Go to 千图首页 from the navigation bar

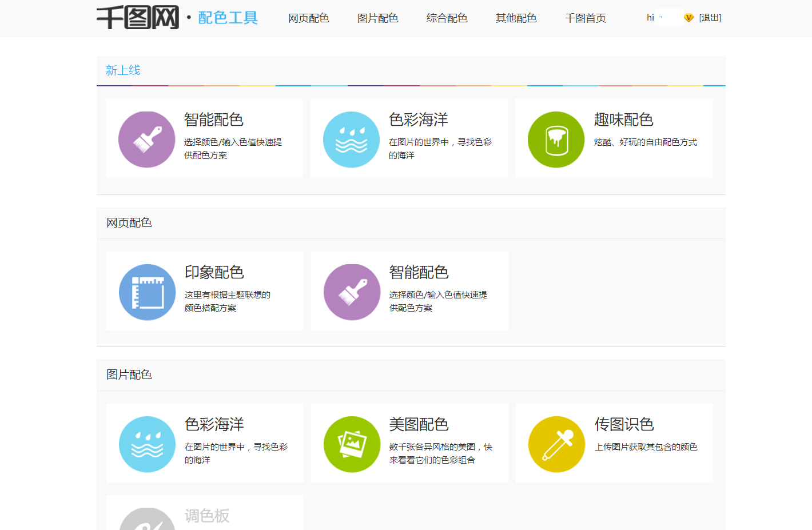coord(586,18)
